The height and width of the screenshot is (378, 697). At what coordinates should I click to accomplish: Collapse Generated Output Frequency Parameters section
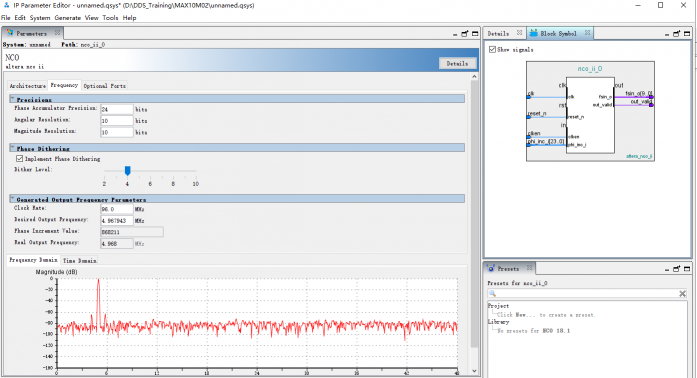pyautogui.click(x=12, y=199)
